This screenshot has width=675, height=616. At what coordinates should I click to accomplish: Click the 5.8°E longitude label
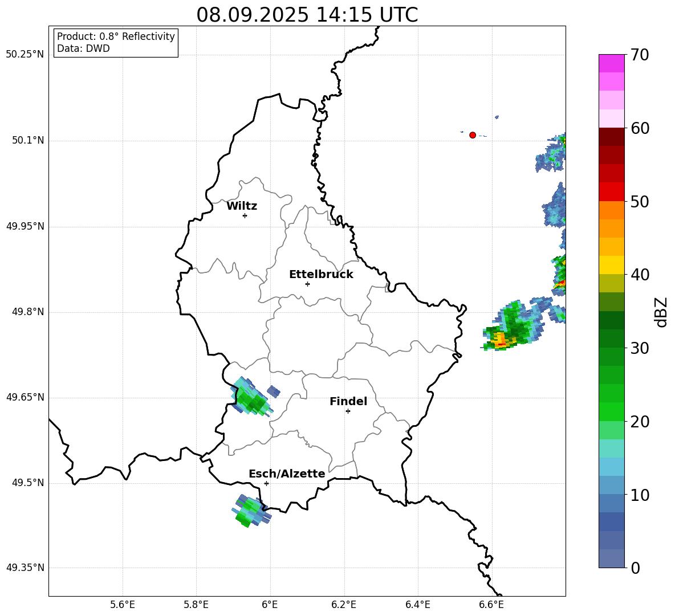pos(196,605)
